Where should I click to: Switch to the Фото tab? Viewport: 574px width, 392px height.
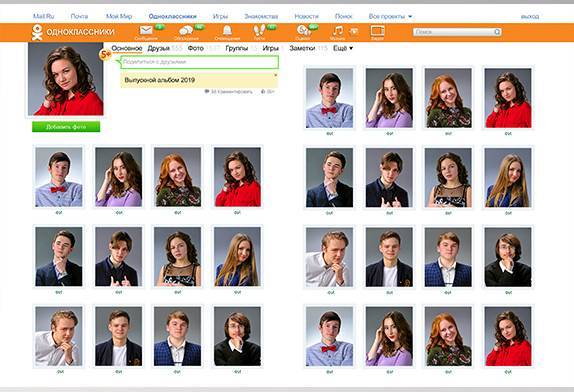click(x=195, y=48)
